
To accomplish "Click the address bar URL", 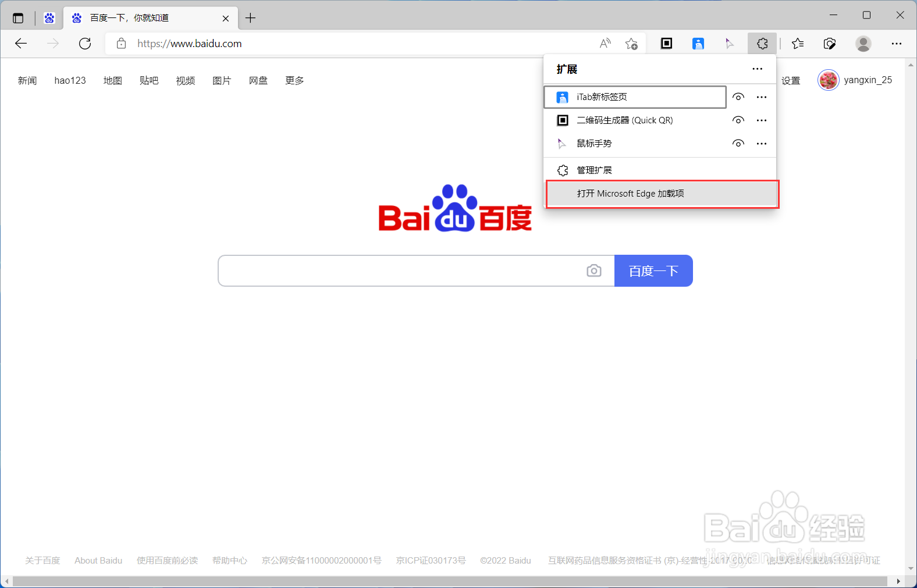I will (x=190, y=44).
